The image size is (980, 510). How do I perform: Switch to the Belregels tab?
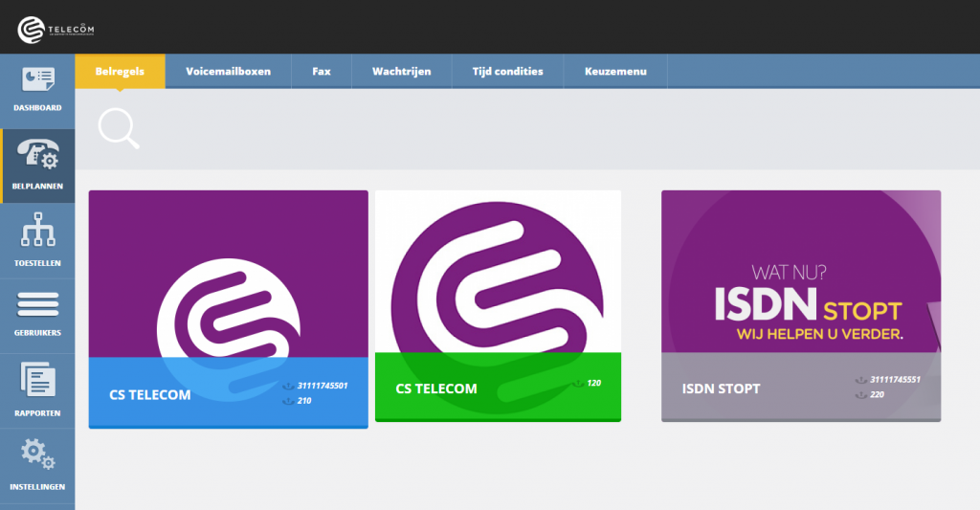pos(120,71)
